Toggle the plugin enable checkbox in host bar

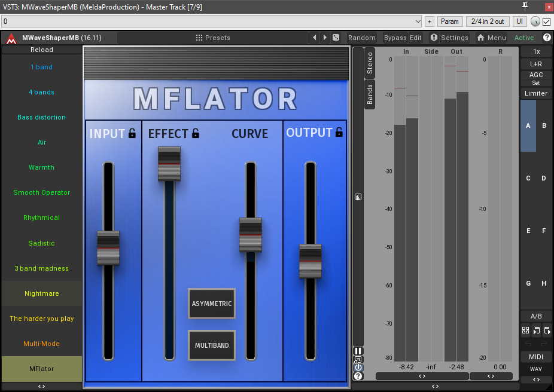pos(547,22)
